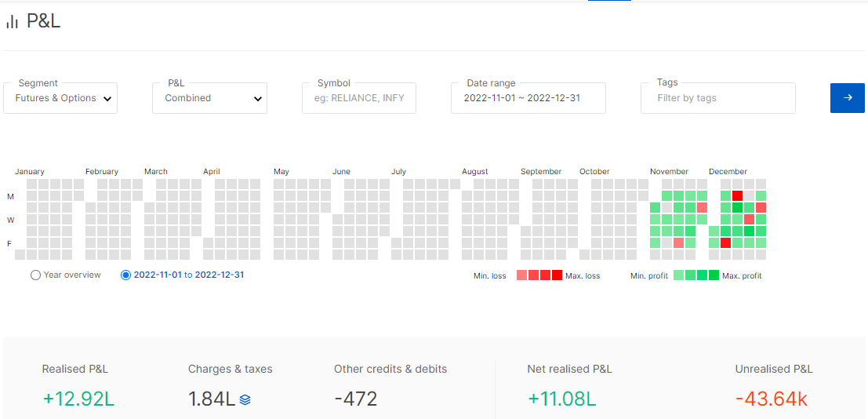Click the Charges & taxes value 1.84L
The height and width of the screenshot is (419, 868).
point(212,399)
